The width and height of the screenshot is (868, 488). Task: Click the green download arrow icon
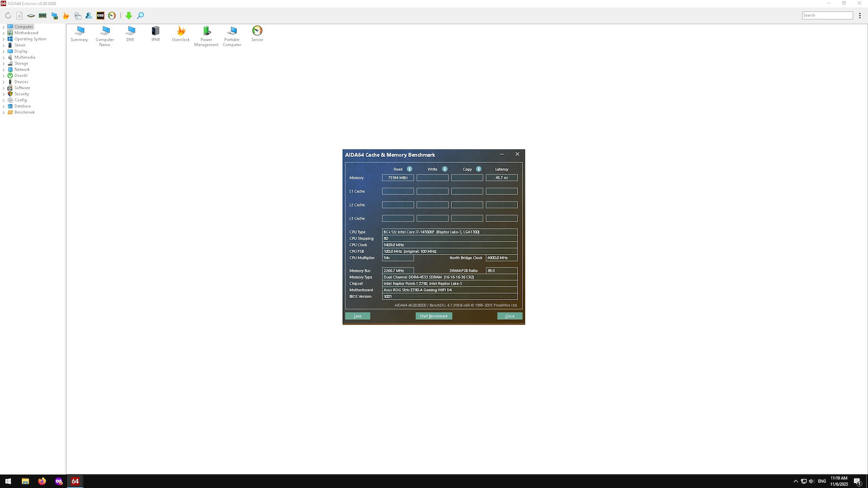coord(129,16)
